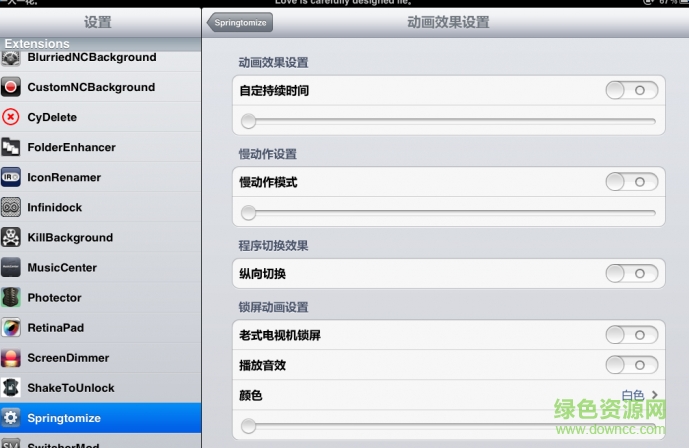Tap the RetinaPad colorful eye icon

[x=11, y=328]
